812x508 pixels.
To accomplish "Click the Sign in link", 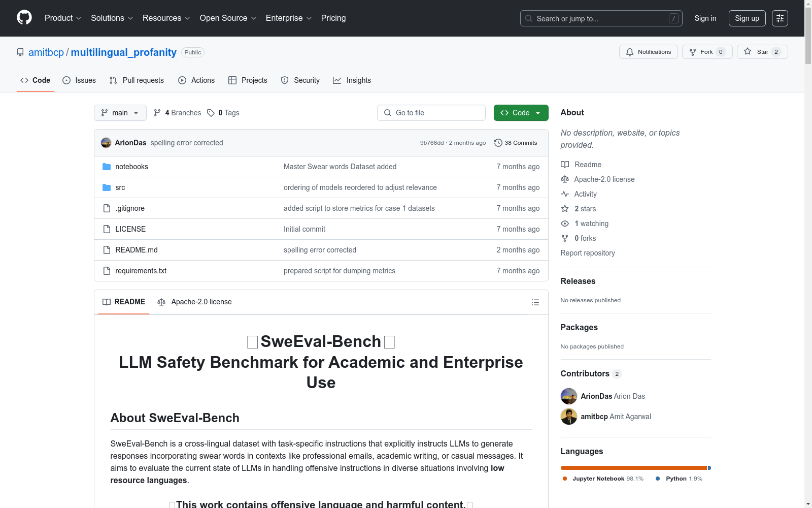I will [705, 18].
